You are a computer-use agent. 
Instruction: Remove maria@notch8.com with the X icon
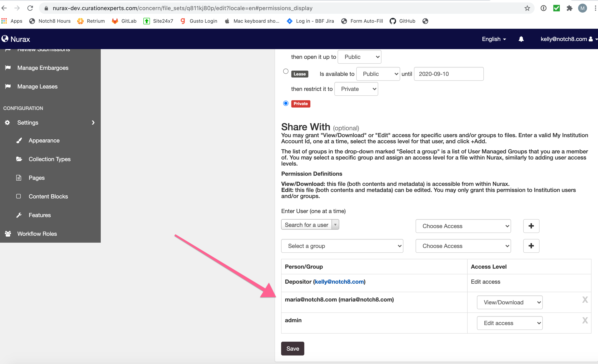point(585,300)
